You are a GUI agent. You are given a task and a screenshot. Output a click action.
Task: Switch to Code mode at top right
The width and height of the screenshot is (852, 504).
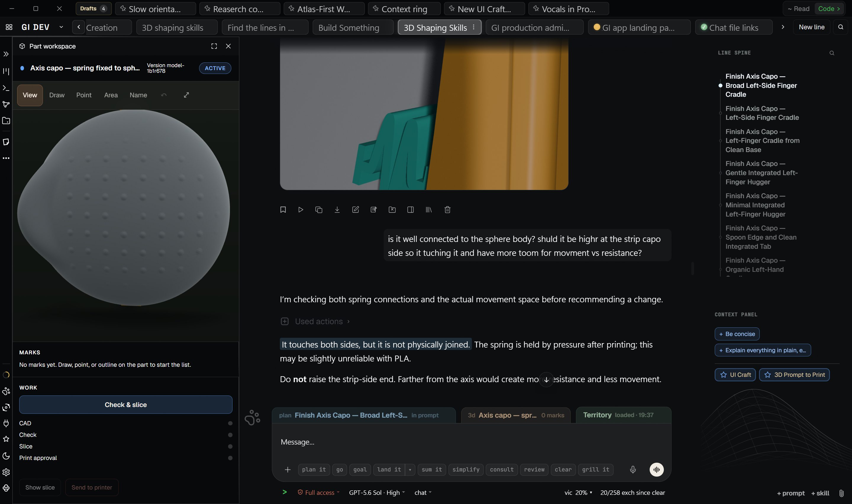tap(829, 9)
